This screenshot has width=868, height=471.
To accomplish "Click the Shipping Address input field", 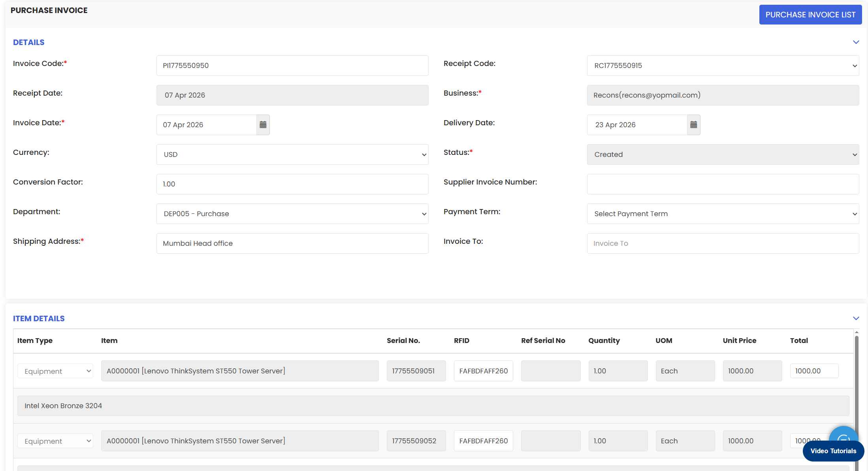I will click(292, 243).
